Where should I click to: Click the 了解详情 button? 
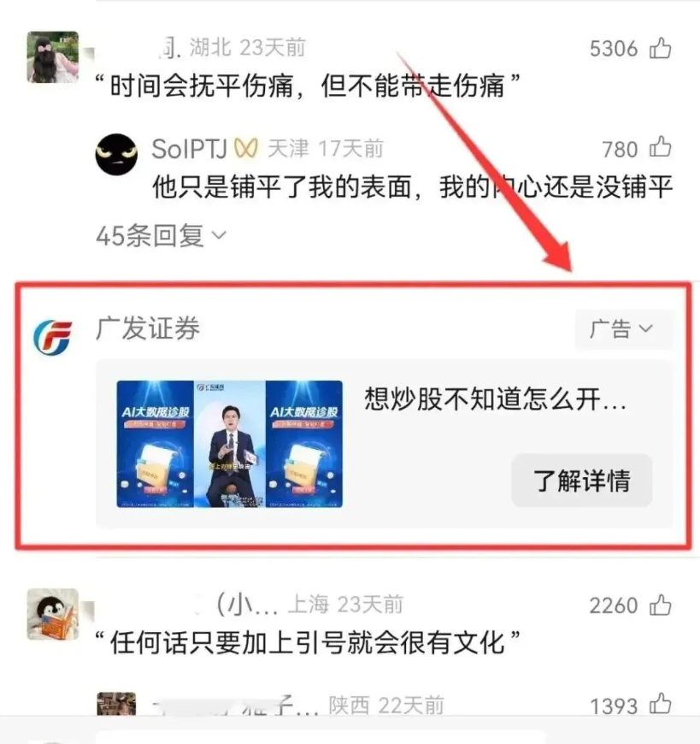(581, 481)
